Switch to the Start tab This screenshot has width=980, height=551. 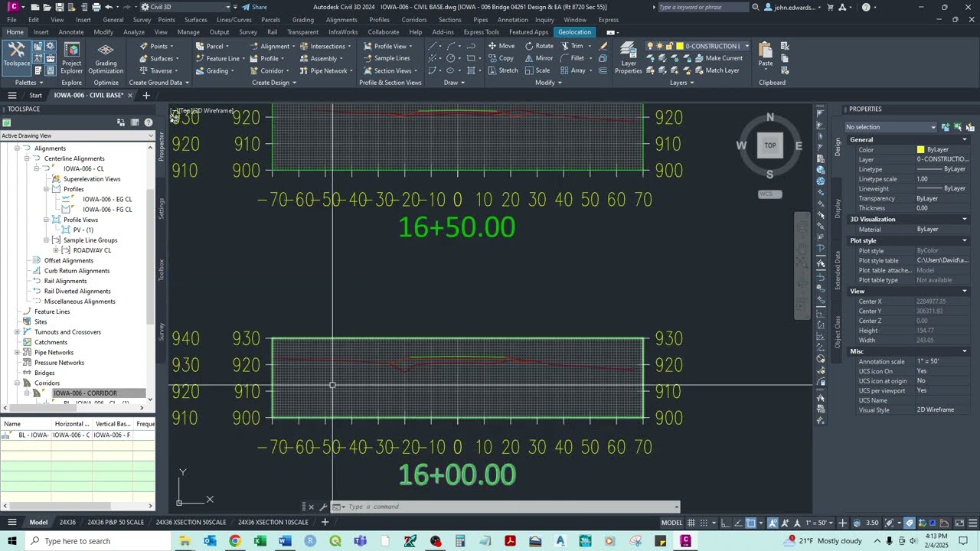click(35, 96)
